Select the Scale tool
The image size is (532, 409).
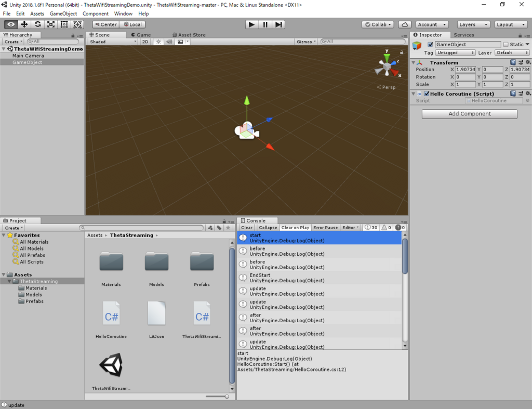coord(51,24)
